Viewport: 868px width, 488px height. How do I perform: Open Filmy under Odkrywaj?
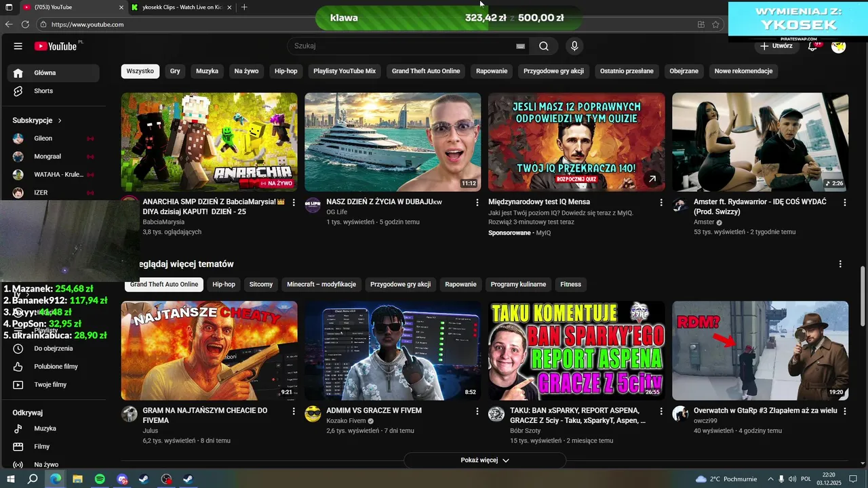[53, 447]
